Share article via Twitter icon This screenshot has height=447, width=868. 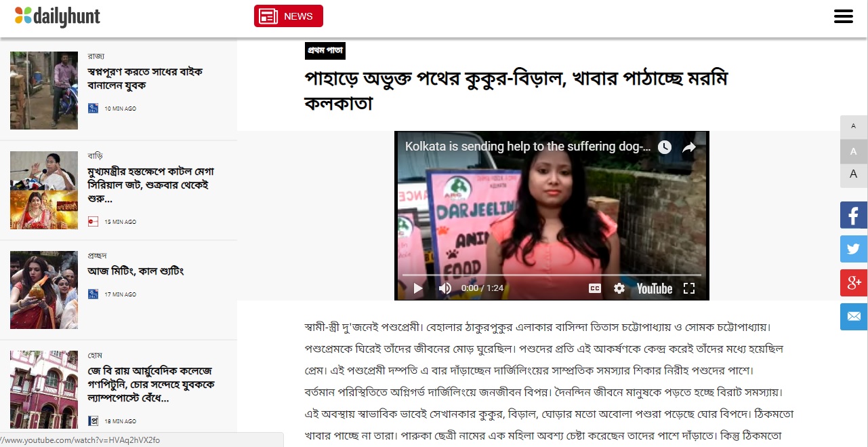pos(854,249)
